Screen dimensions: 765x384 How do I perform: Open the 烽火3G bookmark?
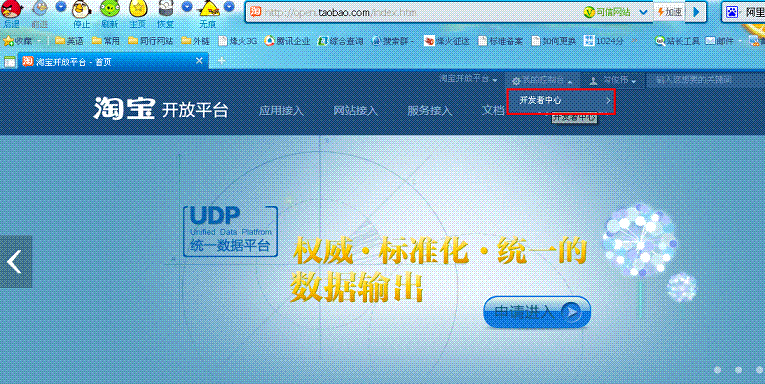(x=238, y=41)
